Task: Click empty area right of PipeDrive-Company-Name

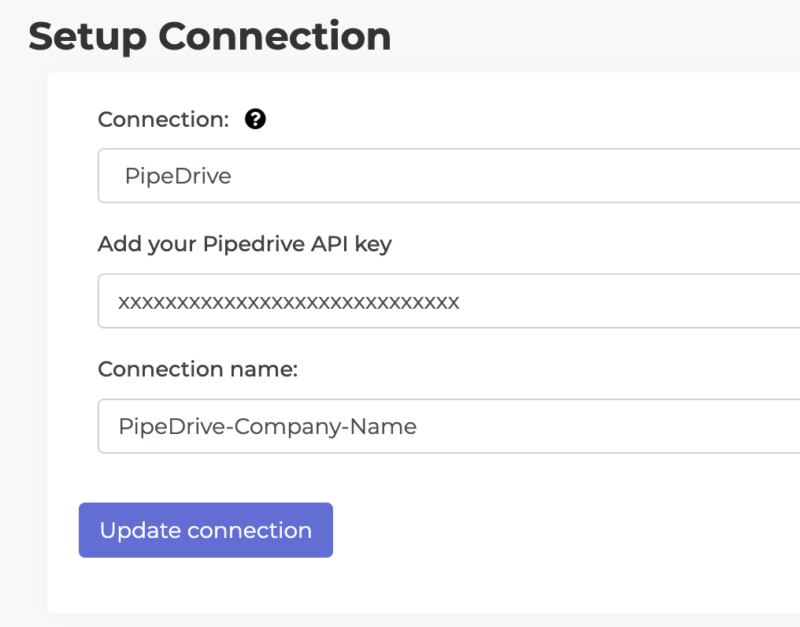Action: (x=607, y=426)
